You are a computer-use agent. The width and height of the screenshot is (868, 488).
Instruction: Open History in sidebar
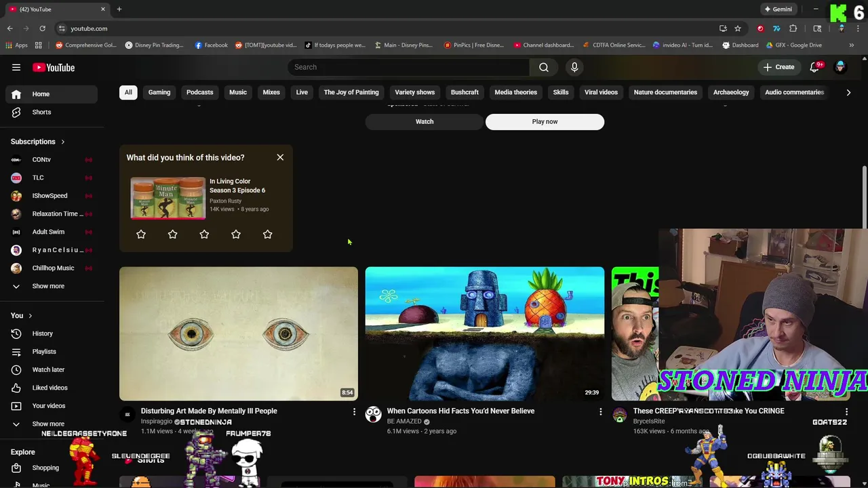click(52, 333)
